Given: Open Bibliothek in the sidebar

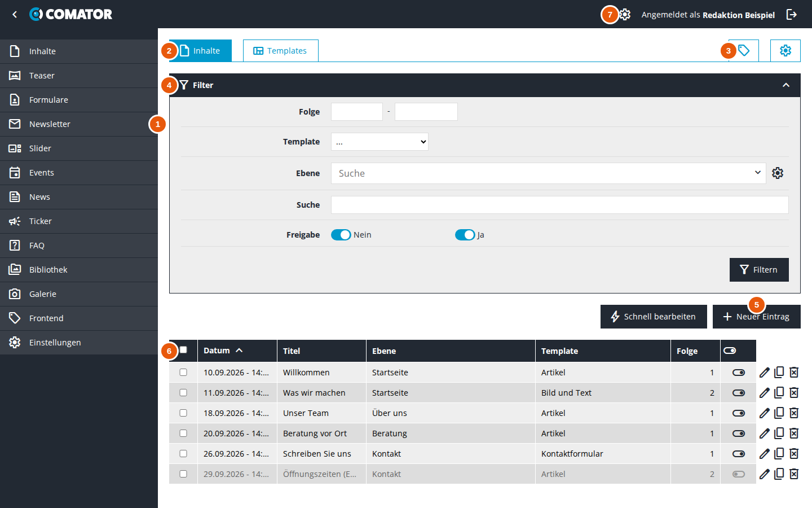Looking at the screenshot, I should [x=79, y=270].
